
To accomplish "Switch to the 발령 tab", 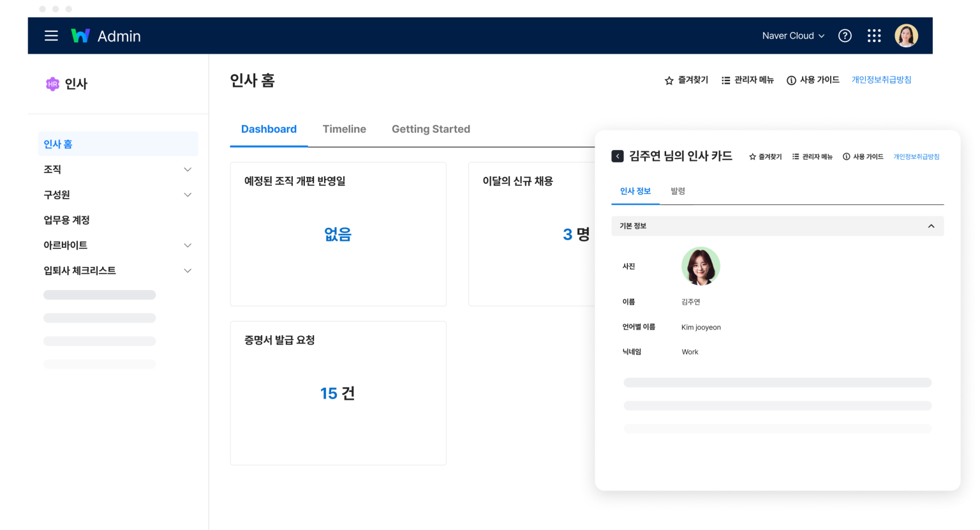I will coord(678,191).
